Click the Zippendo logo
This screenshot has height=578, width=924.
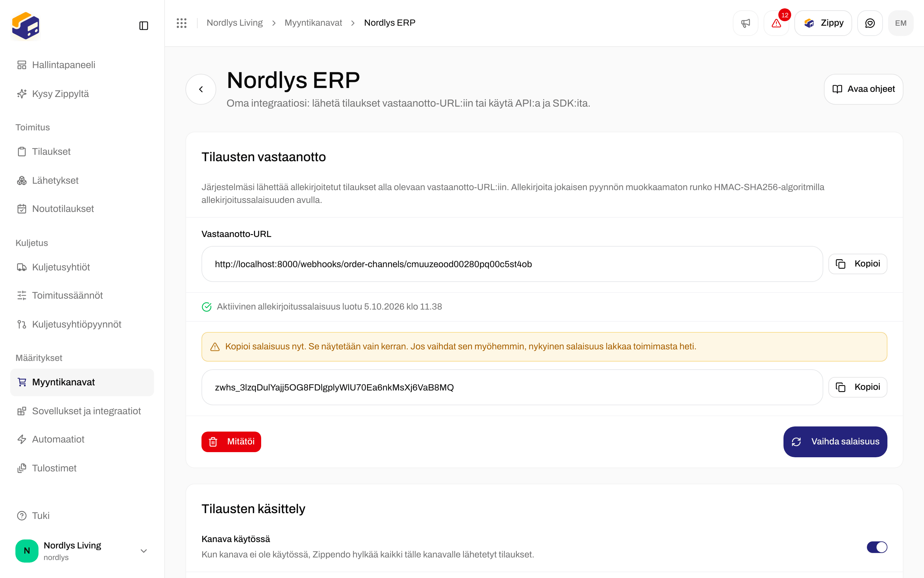coord(26,26)
